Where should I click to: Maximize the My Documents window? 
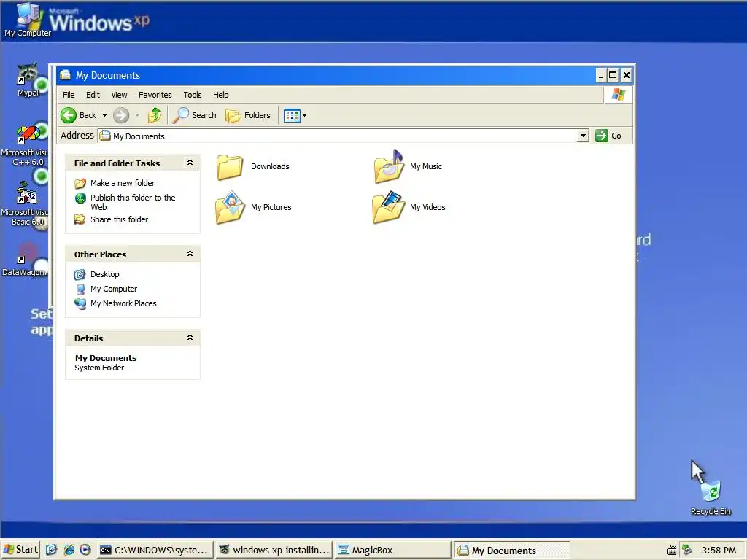pyautogui.click(x=613, y=75)
